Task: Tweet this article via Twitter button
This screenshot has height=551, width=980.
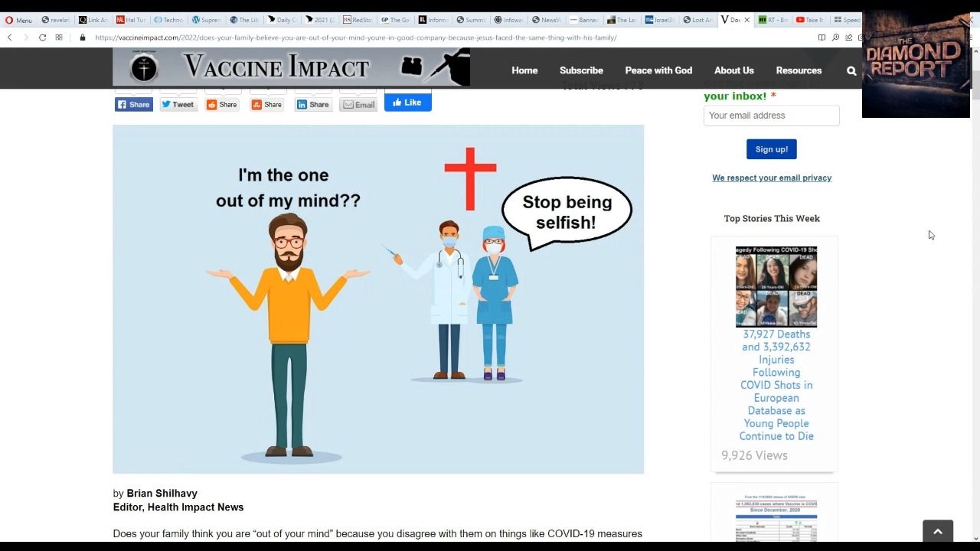Action: (x=178, y=105)
